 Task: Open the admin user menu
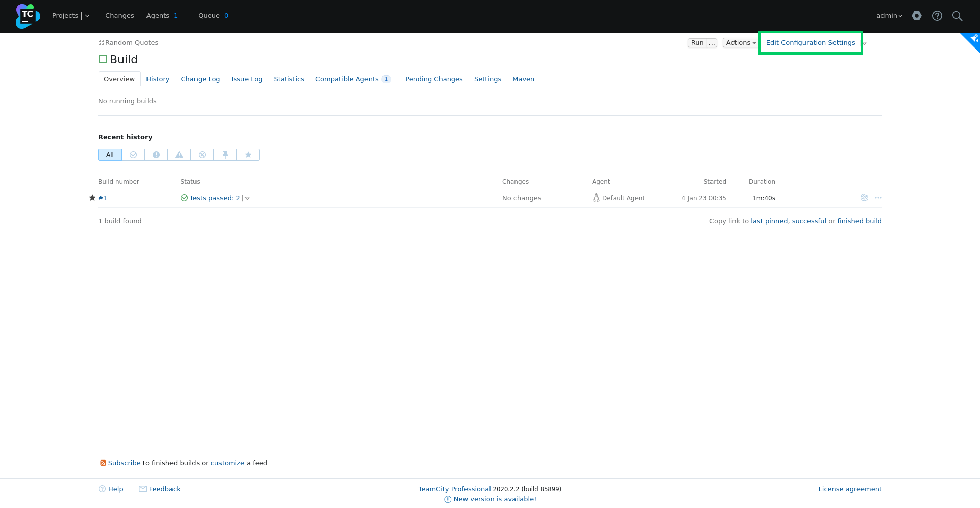(x=889, y=16)
